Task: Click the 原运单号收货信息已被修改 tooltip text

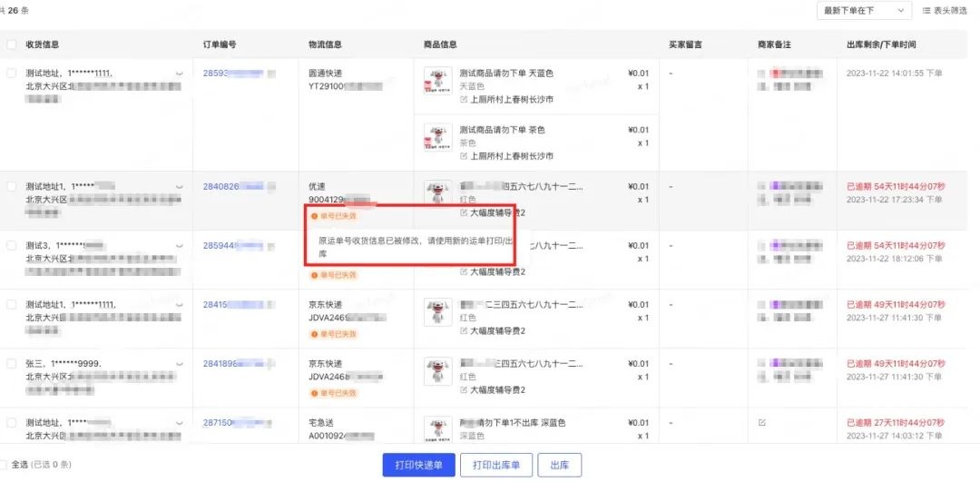Action: 416,248
